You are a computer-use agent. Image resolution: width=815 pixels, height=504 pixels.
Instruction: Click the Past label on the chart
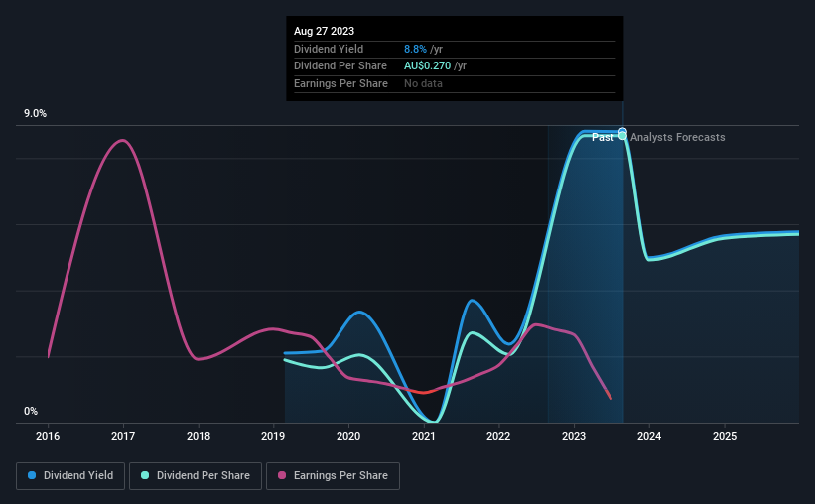[x=603, y=137]
